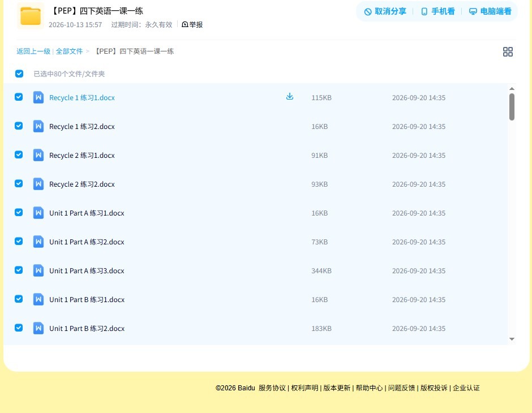
Task: Uncheck Recycle 1 练习1.docx checkbox
Action: 19,97
